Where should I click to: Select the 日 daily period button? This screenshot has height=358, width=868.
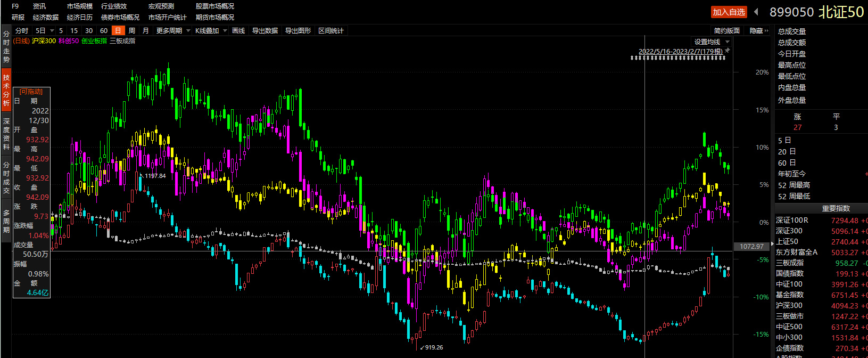(x=118, y=31)
